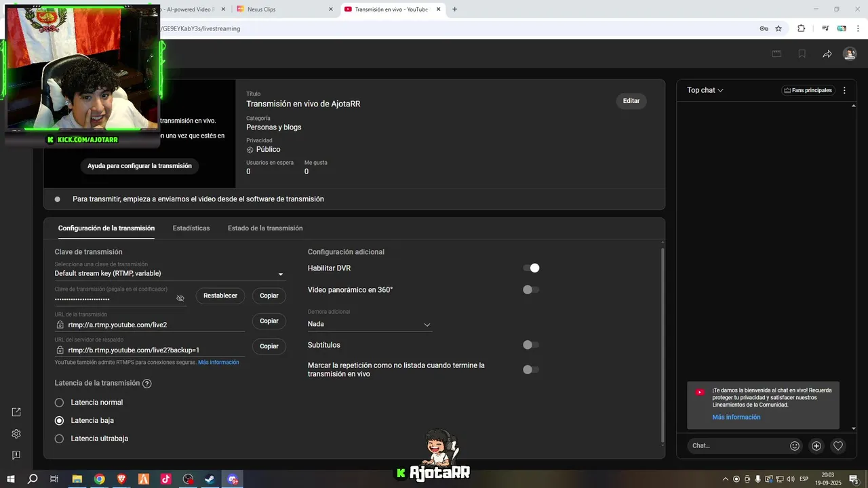Image resolution: width=868 pixels, height=488 pixels.
Task: Open the media control icon in Chrome toolbar
Action: pos(825,28)
